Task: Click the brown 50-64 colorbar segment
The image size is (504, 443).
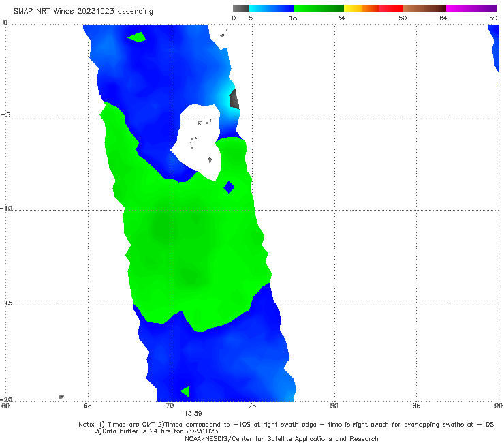Action: (x=424, y=8)
